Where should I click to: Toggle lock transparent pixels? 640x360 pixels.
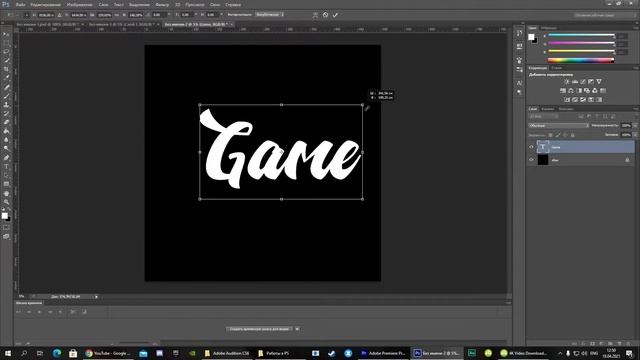pyautogui.click(x=551, y=135)
